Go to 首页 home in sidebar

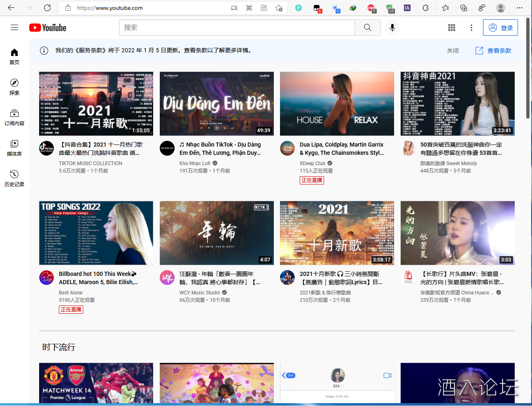(x=14, y=56)
